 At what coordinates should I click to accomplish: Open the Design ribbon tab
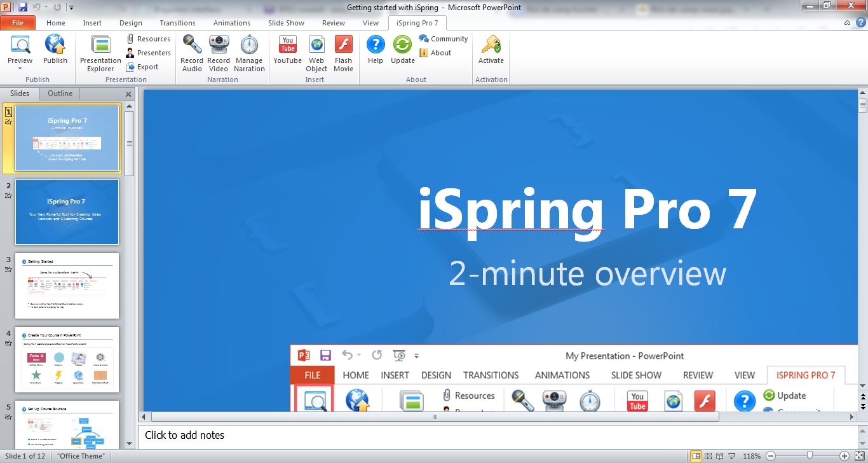coord(131,23)
